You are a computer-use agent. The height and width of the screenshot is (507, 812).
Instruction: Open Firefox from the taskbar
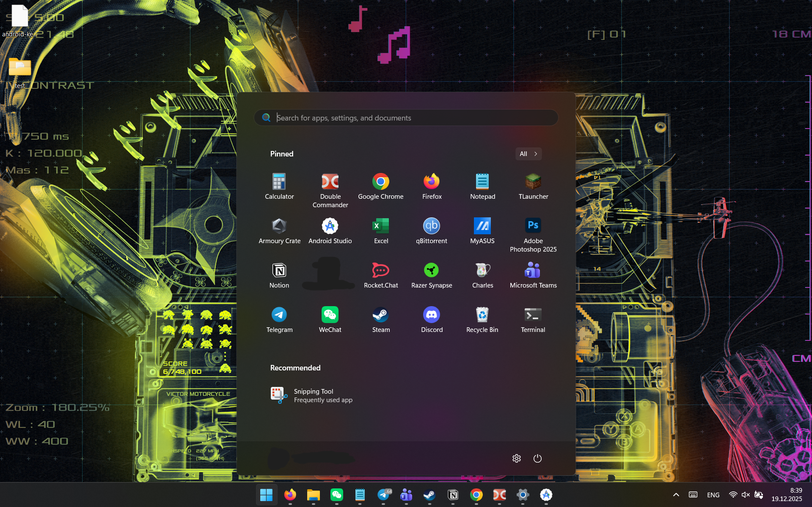[x=290, y=495]
